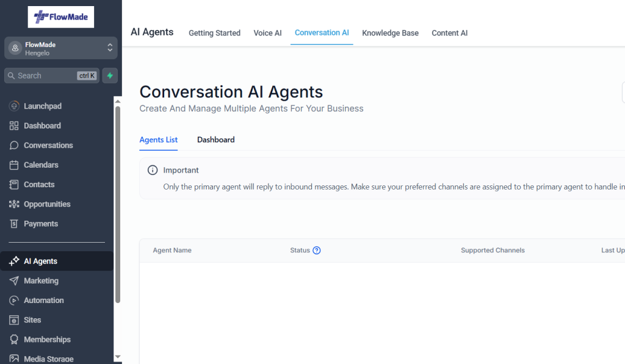The width and height of the screenshot is (625, 364).
Task: Select the Opportunities pipeline icon
Action: coord(14,204)
